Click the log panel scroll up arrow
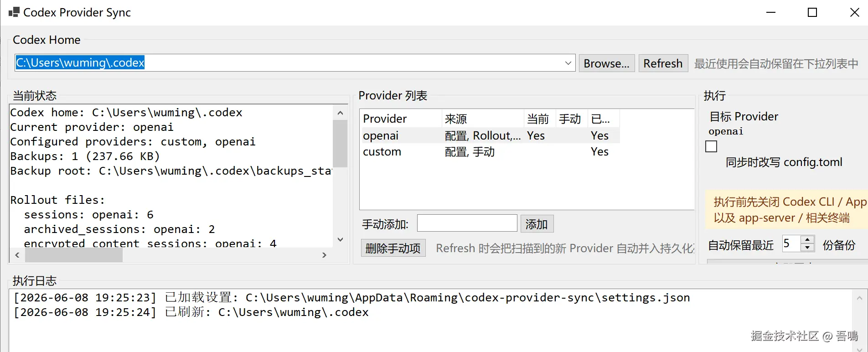The image size is (868, 352). (859, 298)
